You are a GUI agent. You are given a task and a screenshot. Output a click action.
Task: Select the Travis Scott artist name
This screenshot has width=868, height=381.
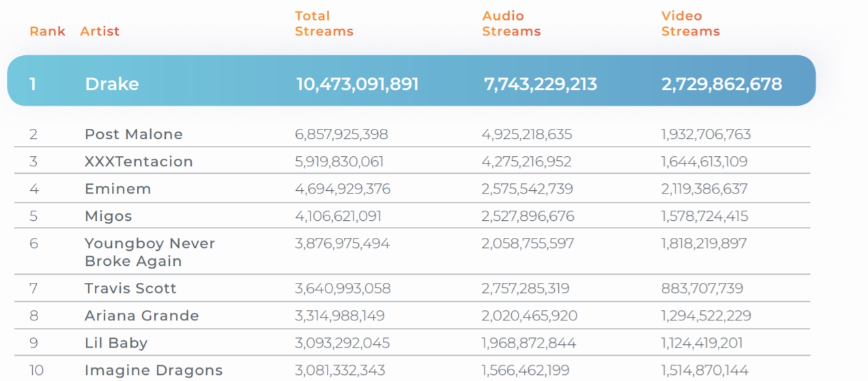[x=130, y=288]
